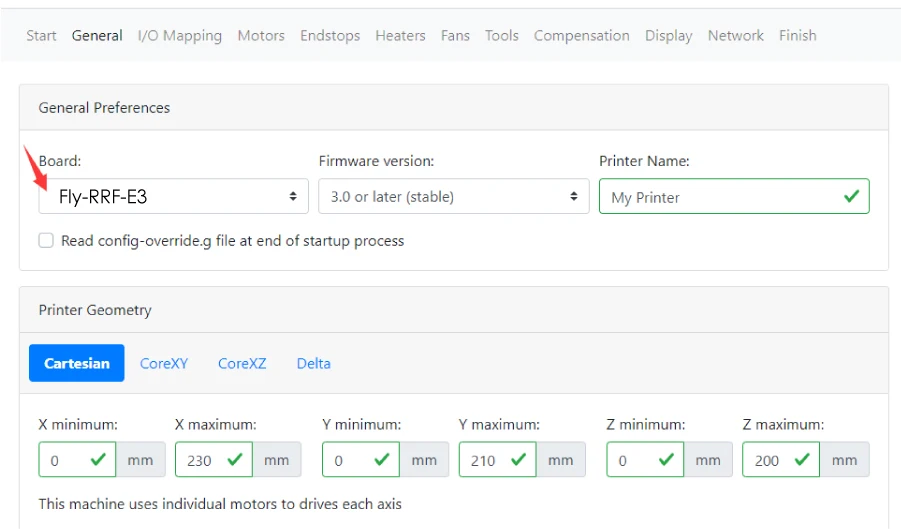Select the Delta geometry tab
This screenshot has width=901, height=529.
313,363
